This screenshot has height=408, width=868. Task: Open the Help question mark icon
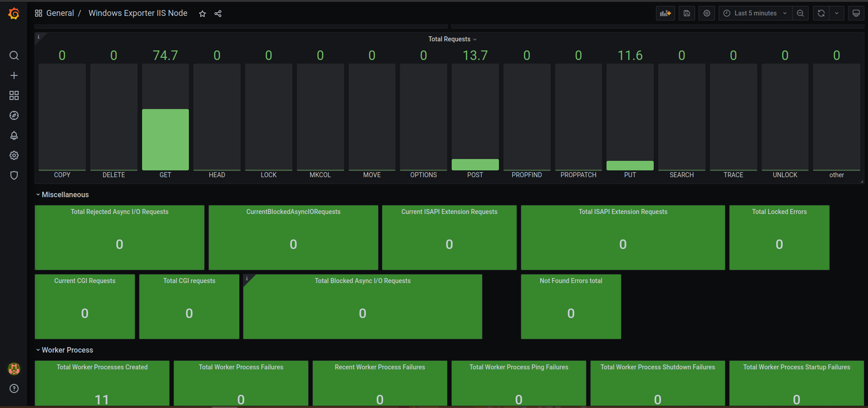pyautogui.click(x=14, y=388)
